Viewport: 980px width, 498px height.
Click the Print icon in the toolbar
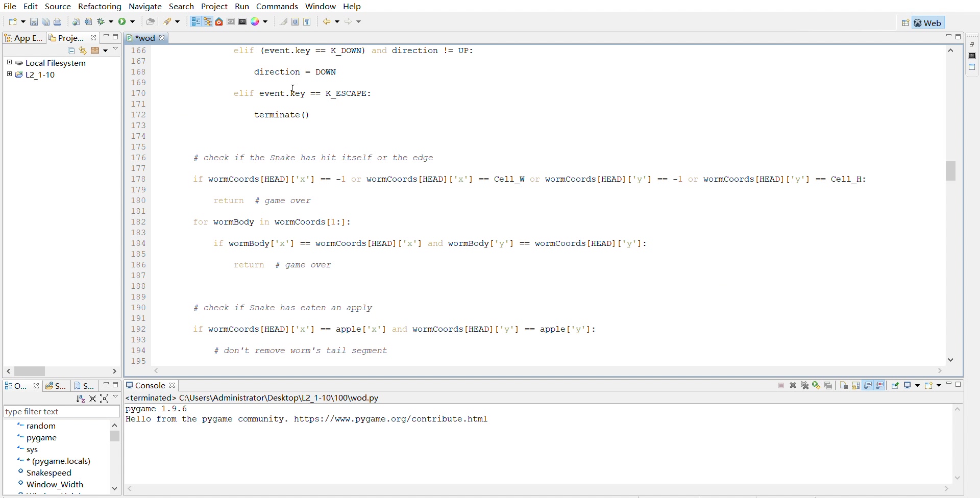[58, 22]
